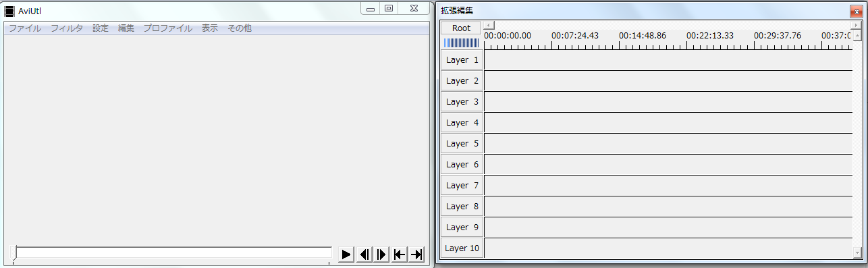Jump to the first frame
This screenshot has height=268, width=868.
400,254
